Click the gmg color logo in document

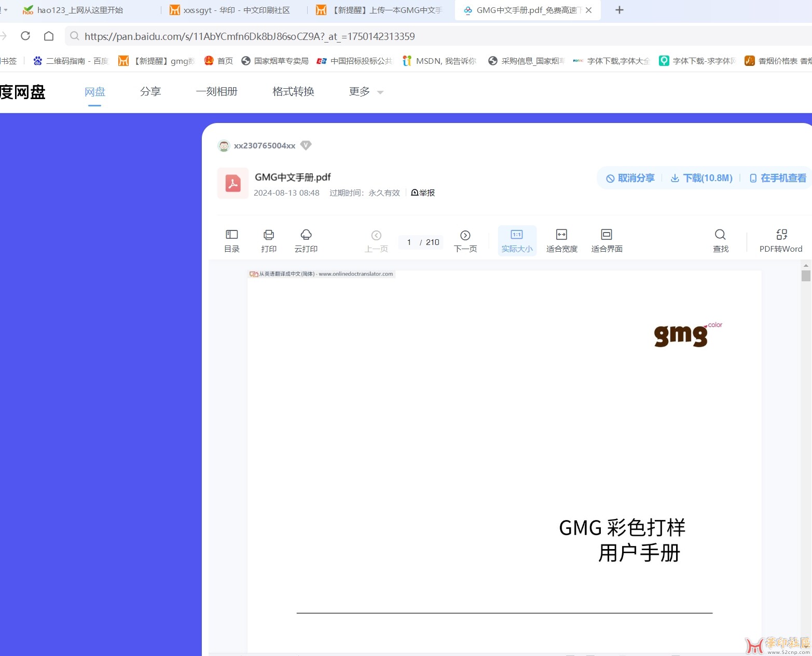click(687, 334)
